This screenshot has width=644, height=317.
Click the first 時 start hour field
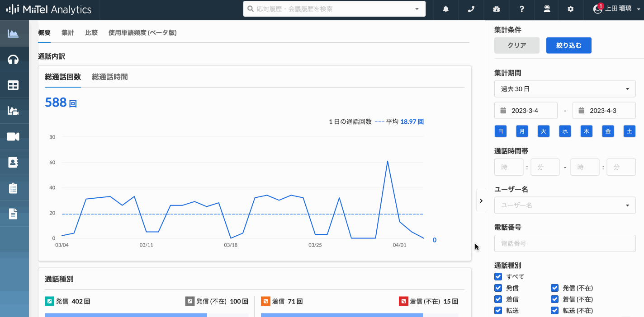click(x=509, y=167)
